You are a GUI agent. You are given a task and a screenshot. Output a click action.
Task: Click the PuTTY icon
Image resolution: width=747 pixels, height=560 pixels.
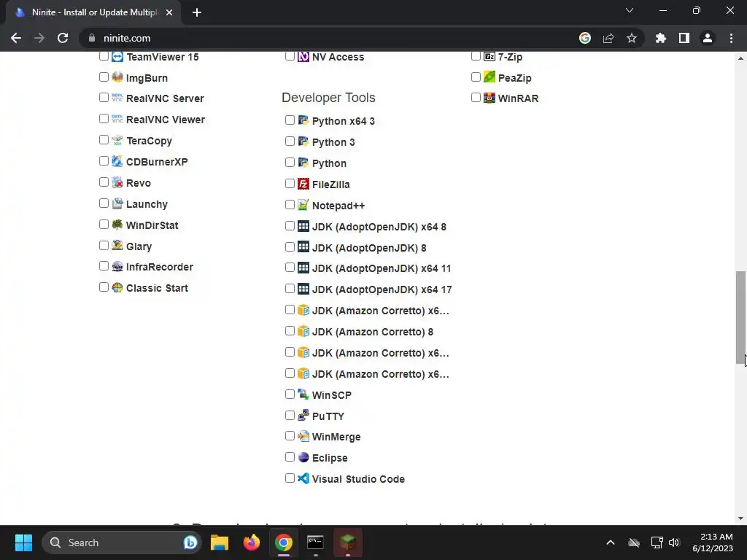(303, 416)
